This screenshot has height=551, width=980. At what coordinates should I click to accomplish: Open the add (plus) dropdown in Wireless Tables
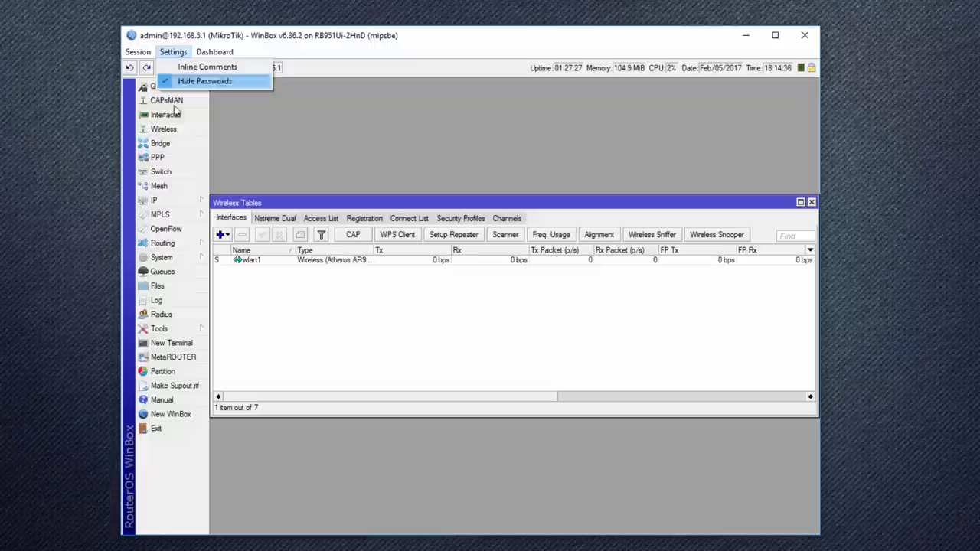[x=223, y=235]
